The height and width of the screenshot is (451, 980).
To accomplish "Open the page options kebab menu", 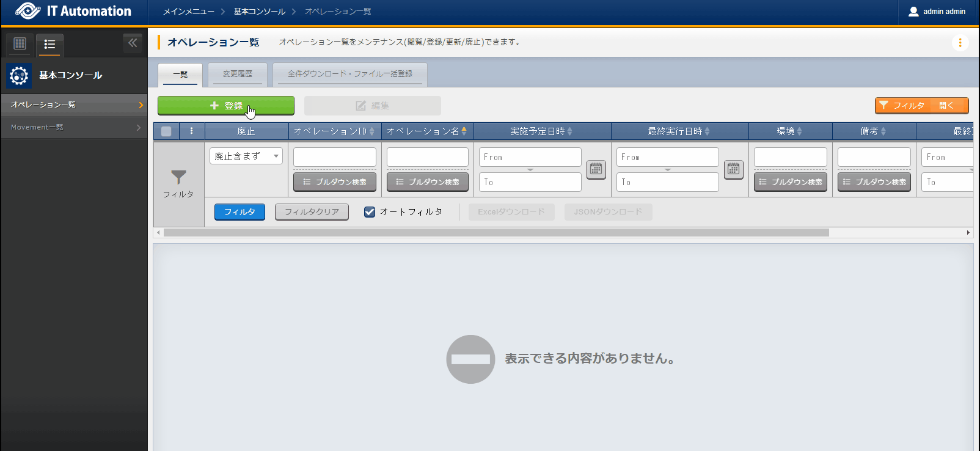I will point(960,43).
